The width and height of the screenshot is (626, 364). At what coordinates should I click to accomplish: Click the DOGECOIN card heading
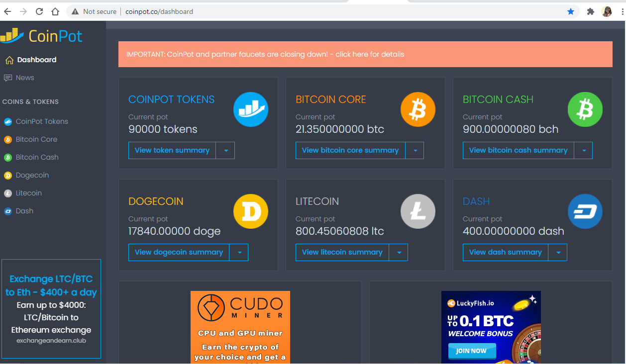156,201
